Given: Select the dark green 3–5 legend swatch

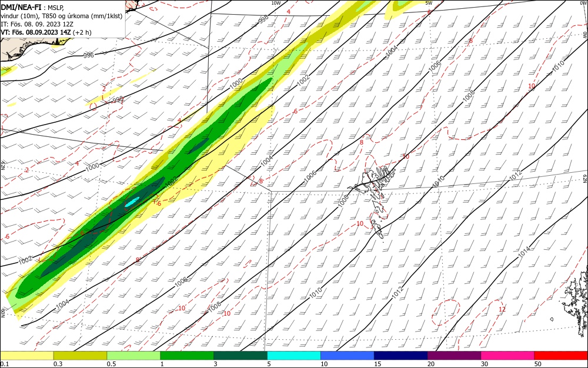Looking at the screenshot, I should tap(240, 356).
